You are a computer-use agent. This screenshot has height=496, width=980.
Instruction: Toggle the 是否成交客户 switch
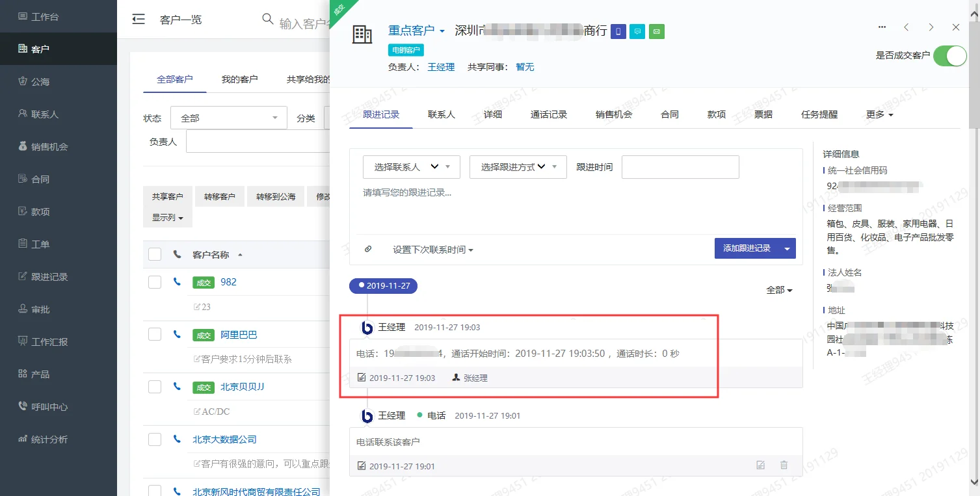(950, 56)
